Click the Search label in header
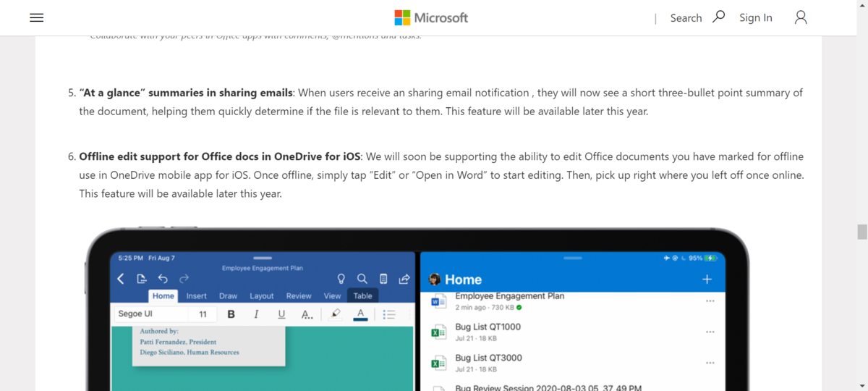 pyautogui.click(x=686, y=18)
